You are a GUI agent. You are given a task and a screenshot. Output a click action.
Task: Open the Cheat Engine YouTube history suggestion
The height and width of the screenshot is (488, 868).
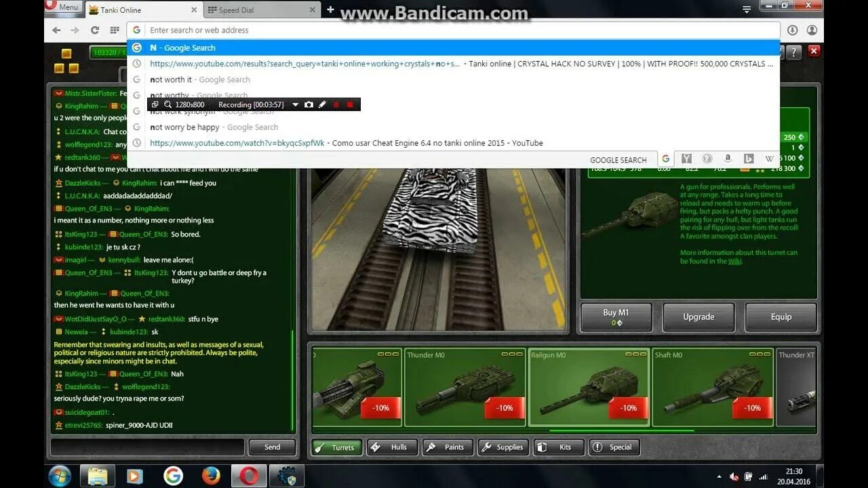coord(453,143)
